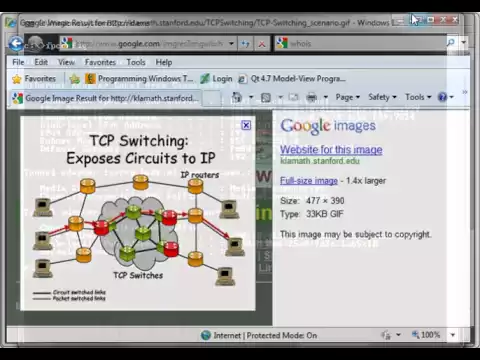The image size is (480, 360).
Task: Click the command bar overflow chevrons
Action: coord(465,92)
